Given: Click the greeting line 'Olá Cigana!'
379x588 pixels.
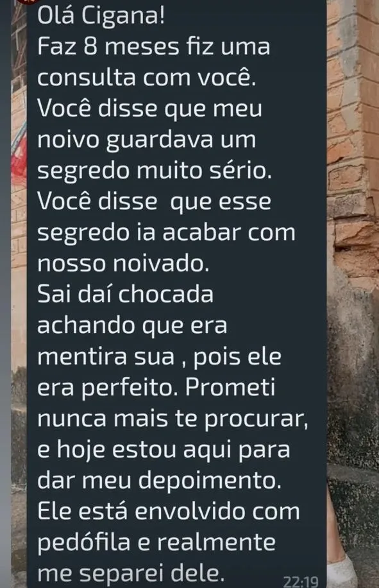Looking at the screenshot, I should tap(101, 16).
